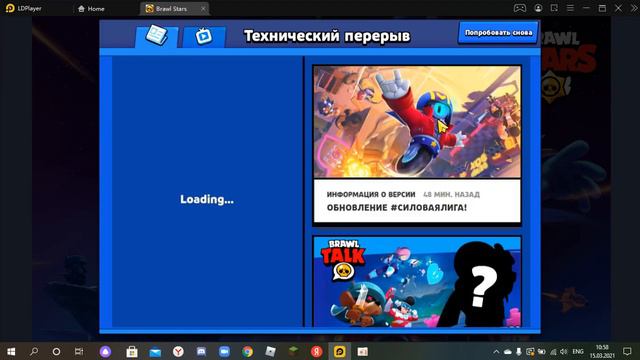Switch the ENG input language
The height and width of the screenshot is (360, 640).
[x=578, y=351]
